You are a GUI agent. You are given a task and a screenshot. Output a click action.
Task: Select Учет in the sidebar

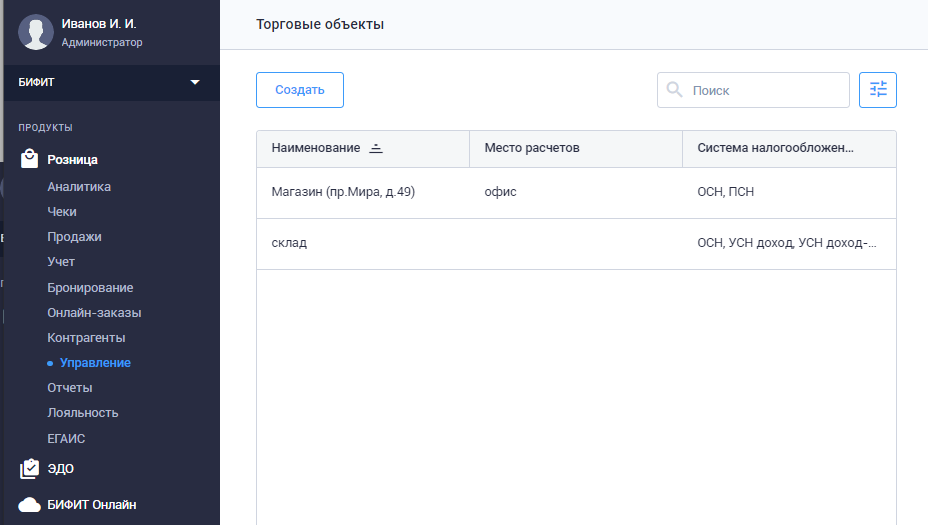pos(61,262)
